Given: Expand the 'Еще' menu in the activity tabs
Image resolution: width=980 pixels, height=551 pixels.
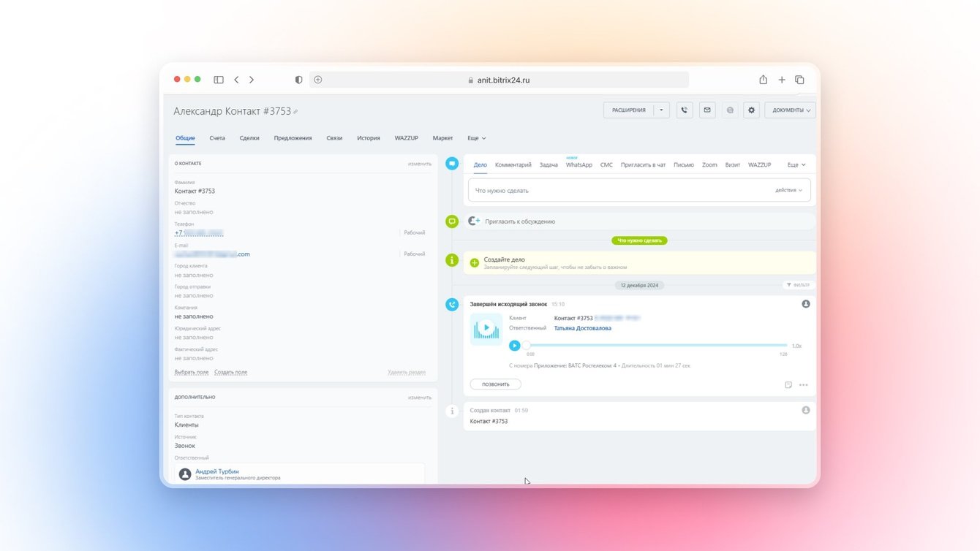Looking at the screenshot, I should (x=796, y=165).
